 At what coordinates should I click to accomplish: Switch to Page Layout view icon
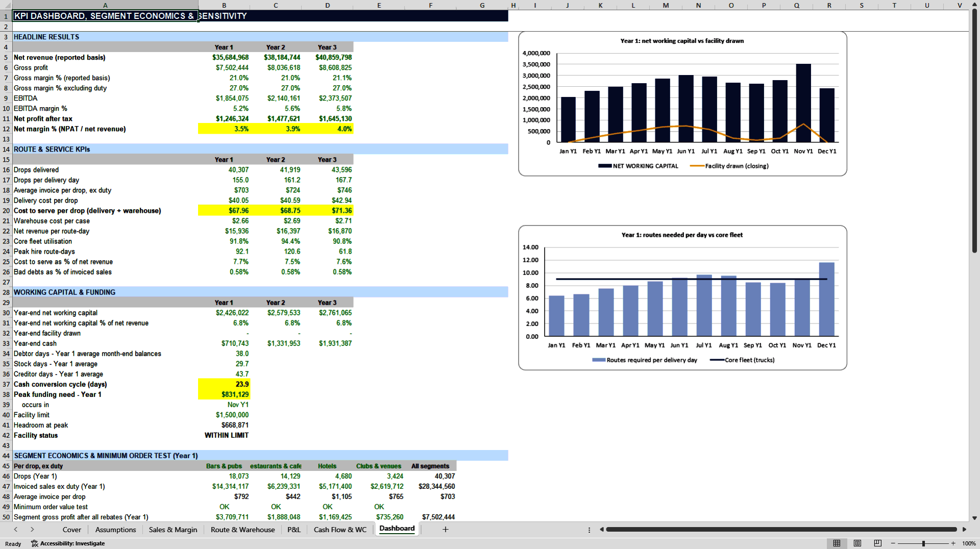coord(857,543)
